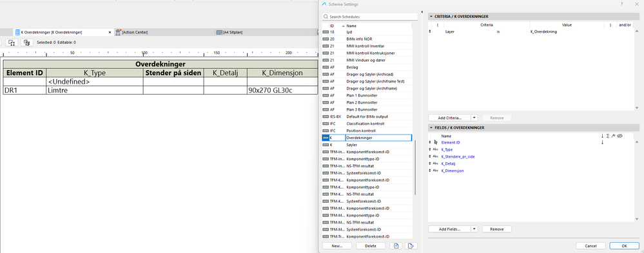Click the K_Overdekning value in criteria row

544,31
